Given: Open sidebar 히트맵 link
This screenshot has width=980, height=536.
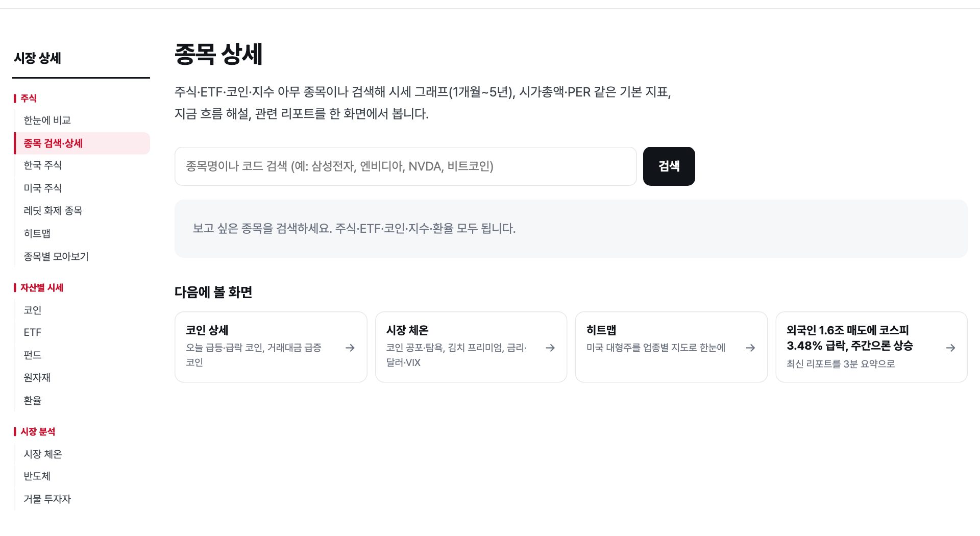Looking at the screenshot, I should point(37,234).
